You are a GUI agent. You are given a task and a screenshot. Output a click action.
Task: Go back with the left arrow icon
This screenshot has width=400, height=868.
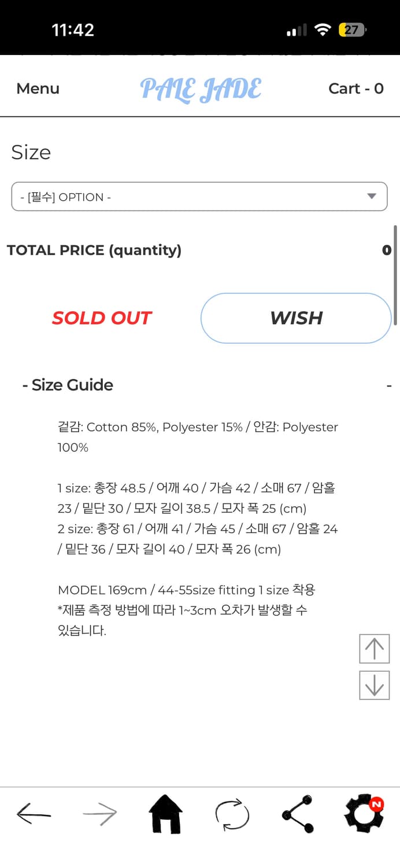click(34, 814)
